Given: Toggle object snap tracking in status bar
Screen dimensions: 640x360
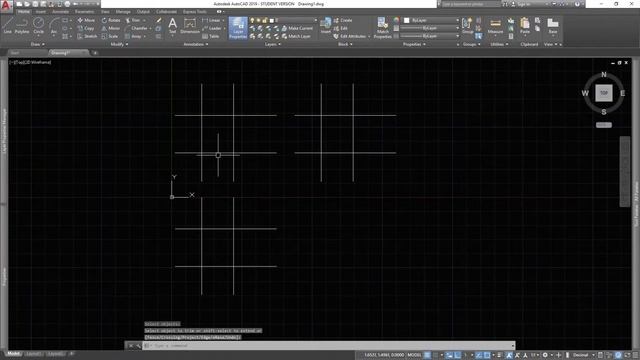Looking at the screenshot, I should 479,355.
